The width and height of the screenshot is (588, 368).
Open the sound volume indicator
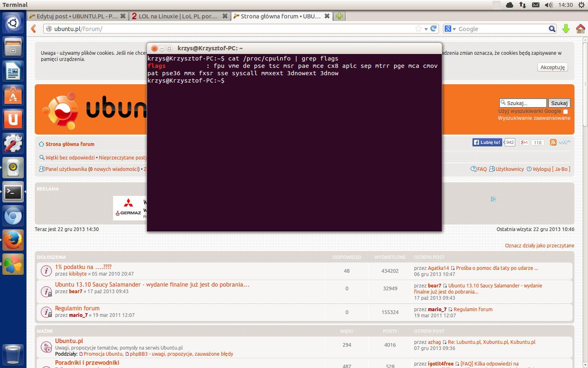tap(549, 5)
